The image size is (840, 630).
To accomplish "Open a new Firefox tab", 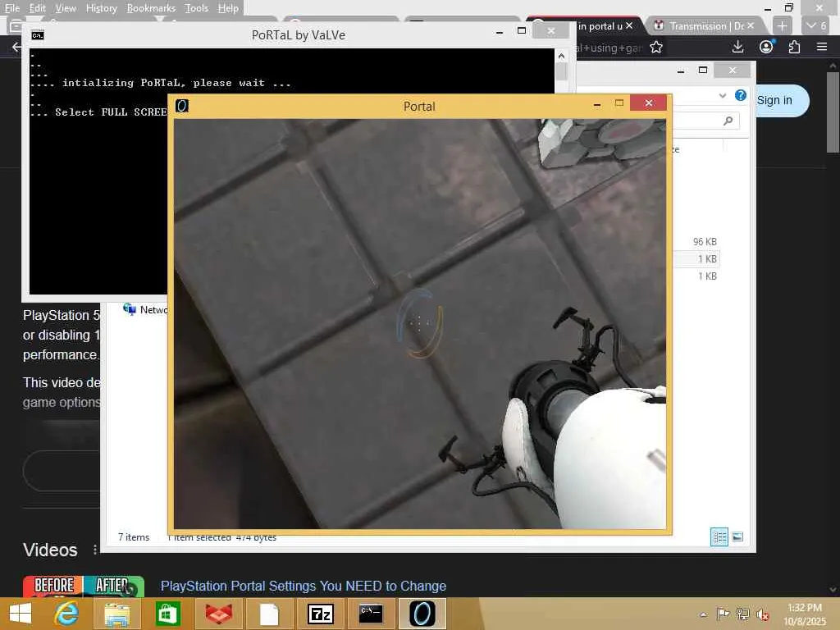I will tap(782, 25).
